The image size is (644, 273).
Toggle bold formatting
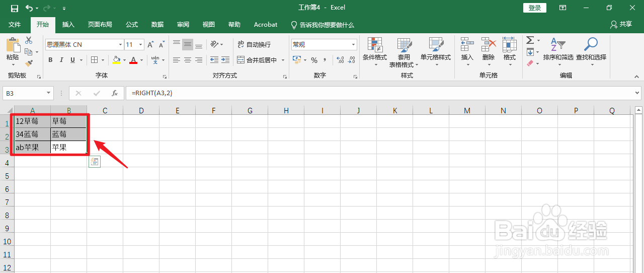pos(50,60)
